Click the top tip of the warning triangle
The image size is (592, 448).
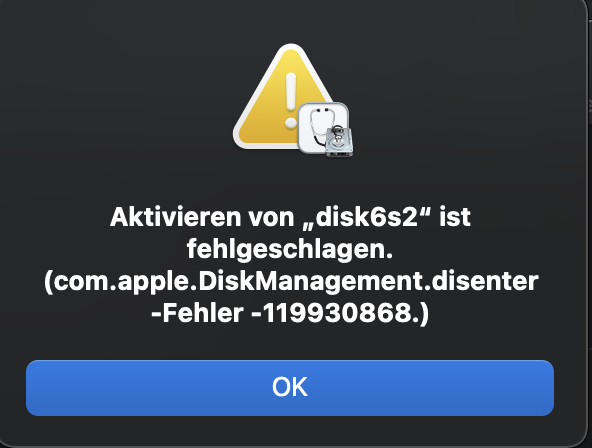click(x=290, y=49)
